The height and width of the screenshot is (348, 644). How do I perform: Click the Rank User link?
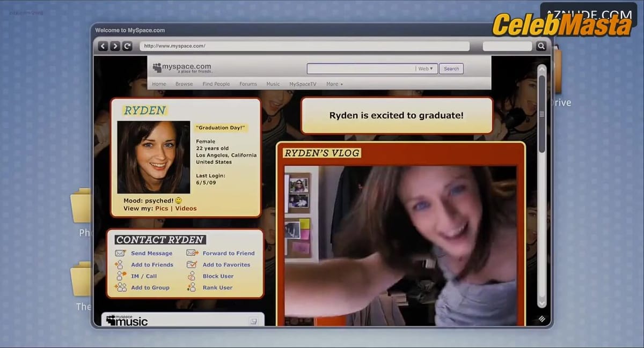217,287
